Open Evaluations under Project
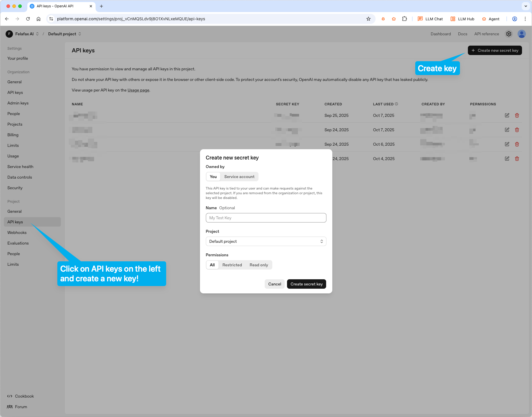 [18, 243]
